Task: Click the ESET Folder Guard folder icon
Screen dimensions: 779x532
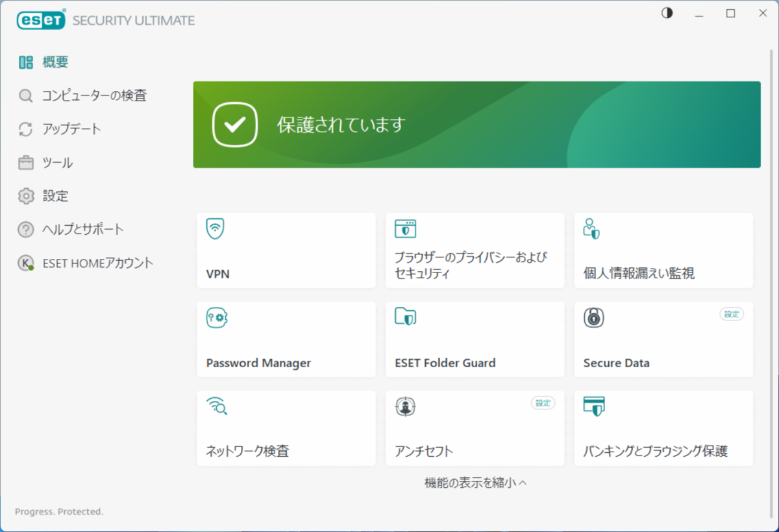Action: [x=406, y=317]
